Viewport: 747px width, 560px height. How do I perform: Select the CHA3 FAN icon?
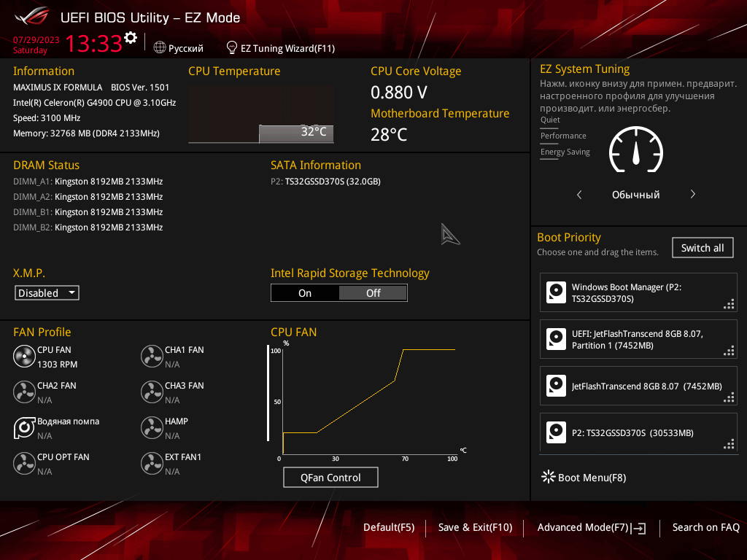tap(152, 392)
